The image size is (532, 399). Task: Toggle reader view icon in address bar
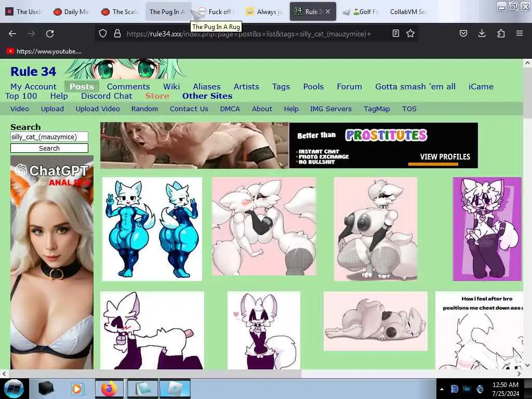point(395,33)
